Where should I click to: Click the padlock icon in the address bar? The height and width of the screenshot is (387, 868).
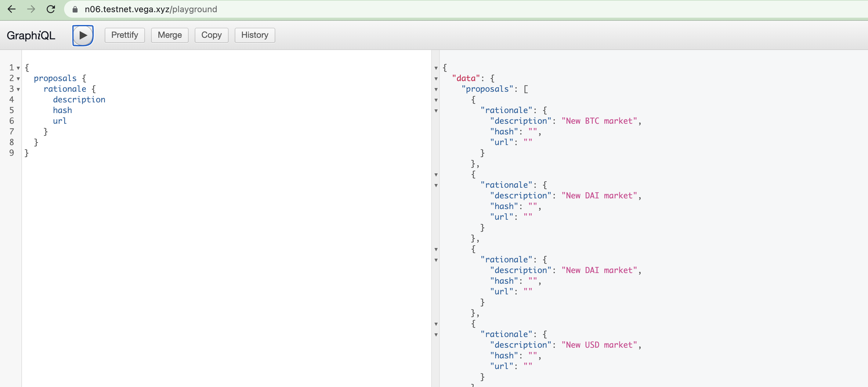click(x=75, y=9)
